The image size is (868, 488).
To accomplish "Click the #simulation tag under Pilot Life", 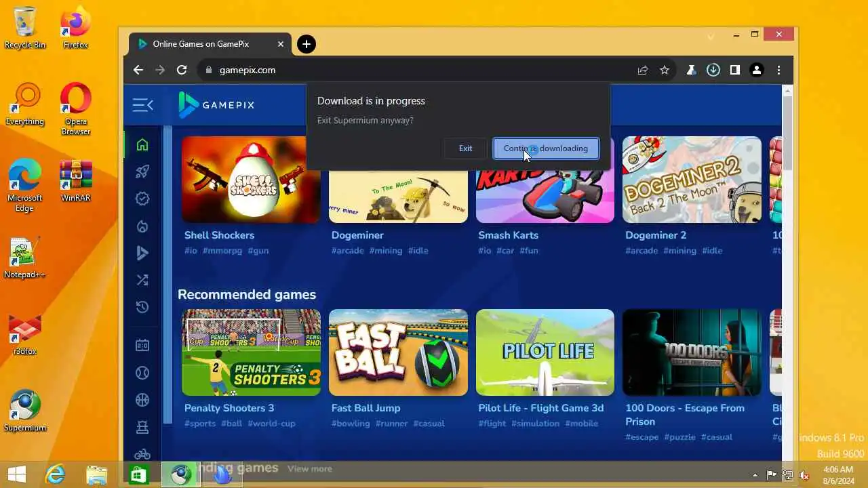I will coord(536,424).
